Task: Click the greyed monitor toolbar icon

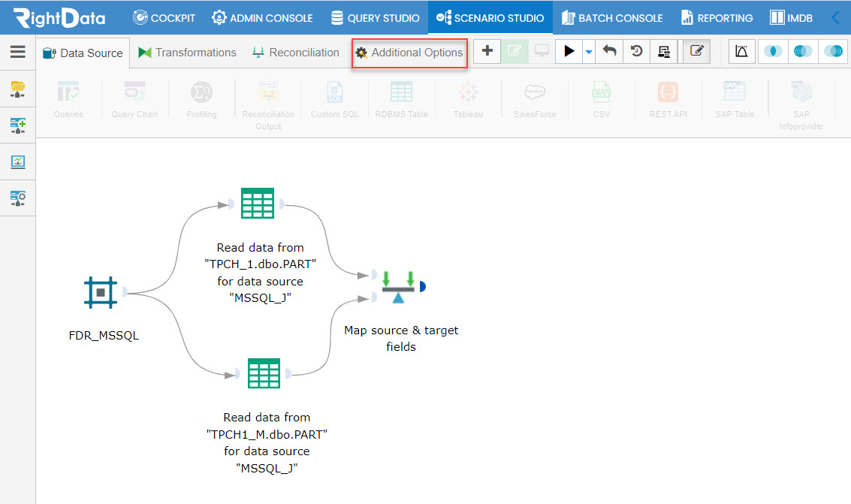Action: pos(542,51)
